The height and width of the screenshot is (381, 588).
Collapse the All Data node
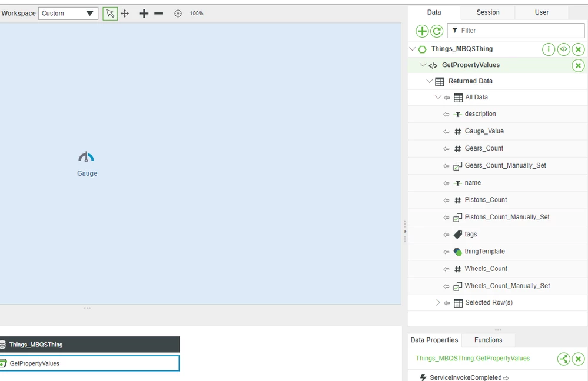[x=438, y=97]
